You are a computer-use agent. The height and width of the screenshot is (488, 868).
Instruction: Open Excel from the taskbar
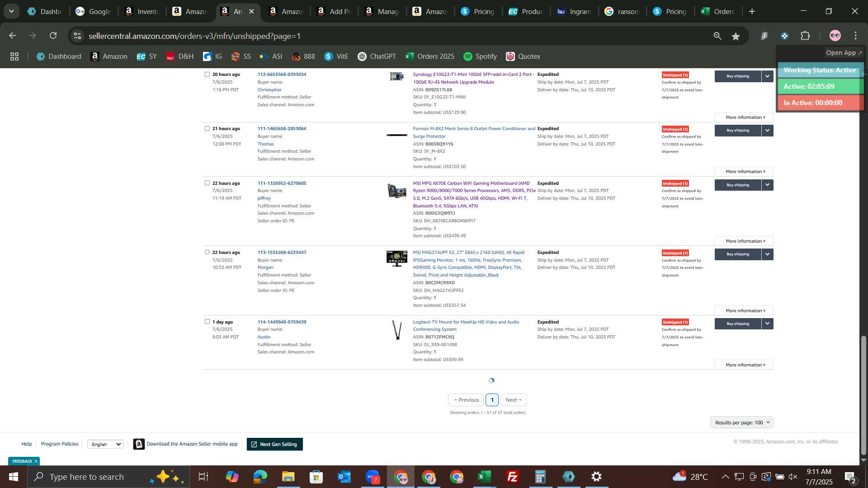[x=485, y=477]
